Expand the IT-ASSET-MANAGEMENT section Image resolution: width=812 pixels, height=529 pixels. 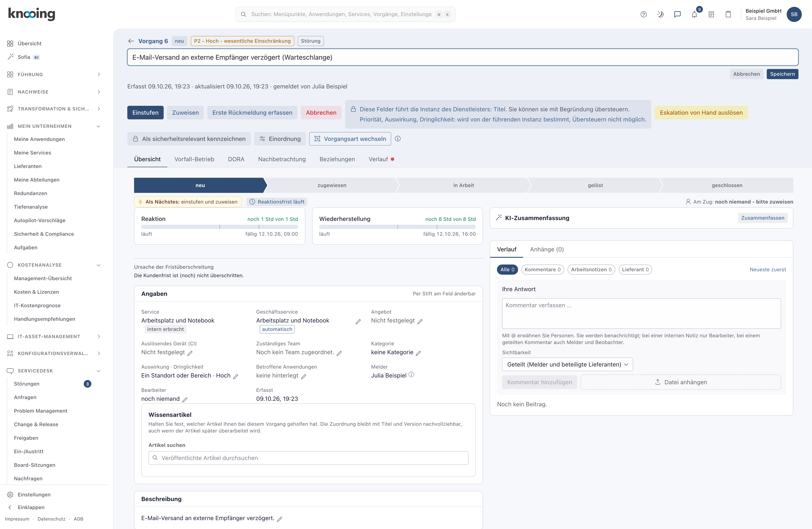point(54,336)
